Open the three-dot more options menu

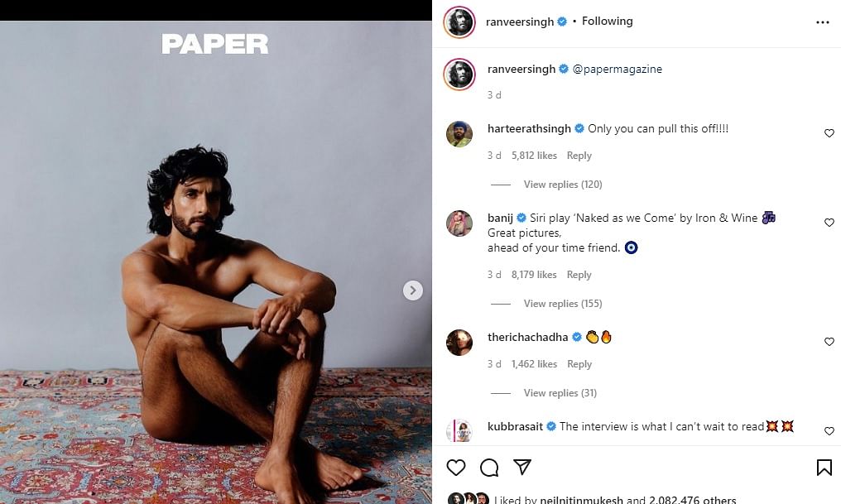[823, 22]
